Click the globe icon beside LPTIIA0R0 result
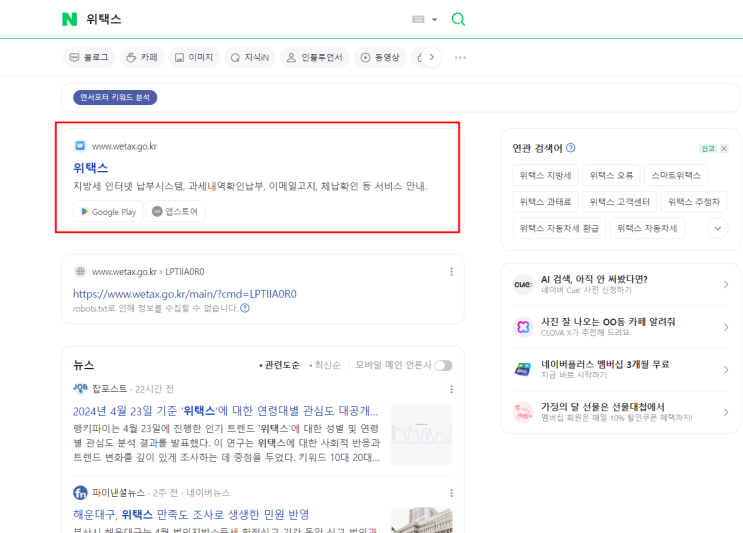The width and height of the screenshot is (743, 533). tap(80, 271)
